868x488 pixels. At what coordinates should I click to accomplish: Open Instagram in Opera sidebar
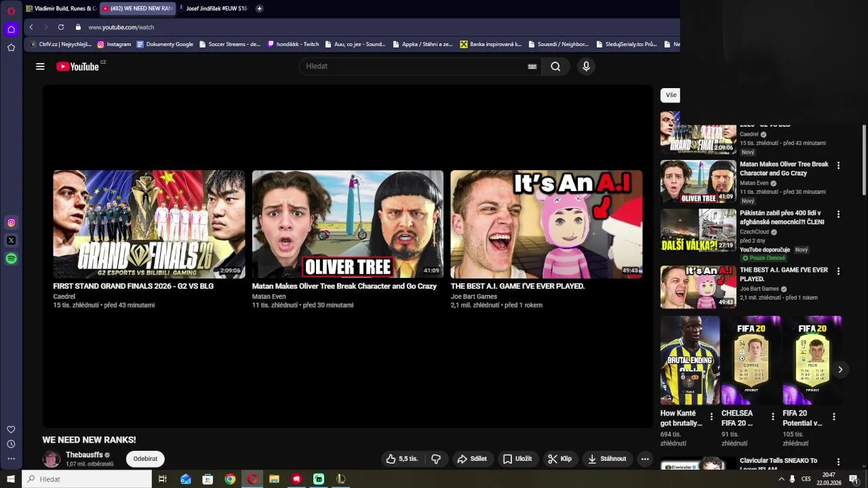click(x=11, y=222)
